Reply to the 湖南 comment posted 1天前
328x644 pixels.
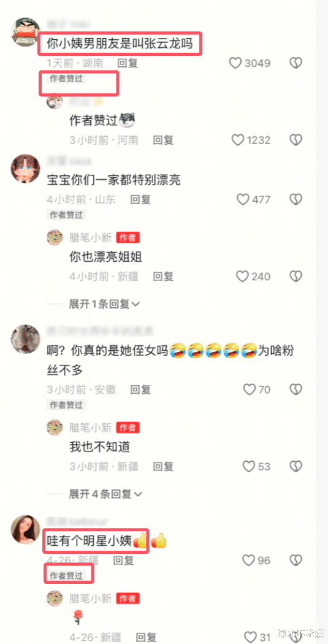[x=128, y=63]
